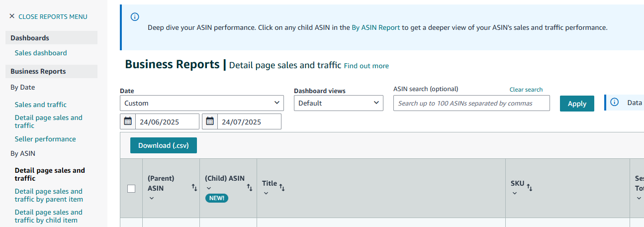Click the By ASIN sidebar label

[23, 153]
